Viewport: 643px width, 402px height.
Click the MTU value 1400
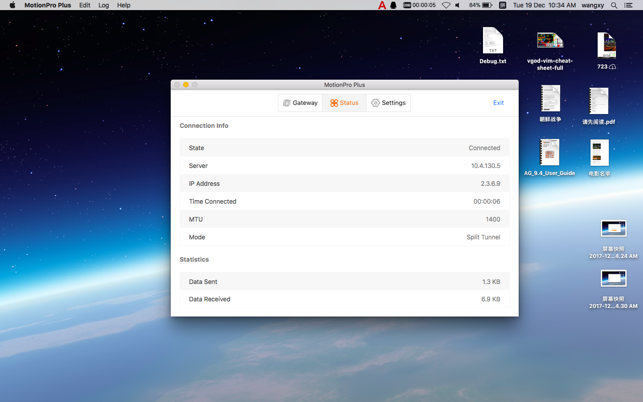(x=493, y=219)
